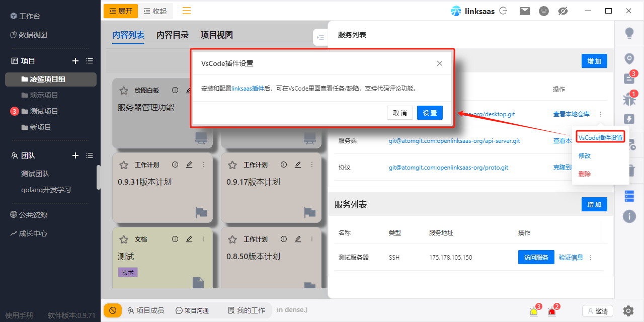644x322 pixels.
Task: Click the 邀请 invite button
Action: click(598, 311)
